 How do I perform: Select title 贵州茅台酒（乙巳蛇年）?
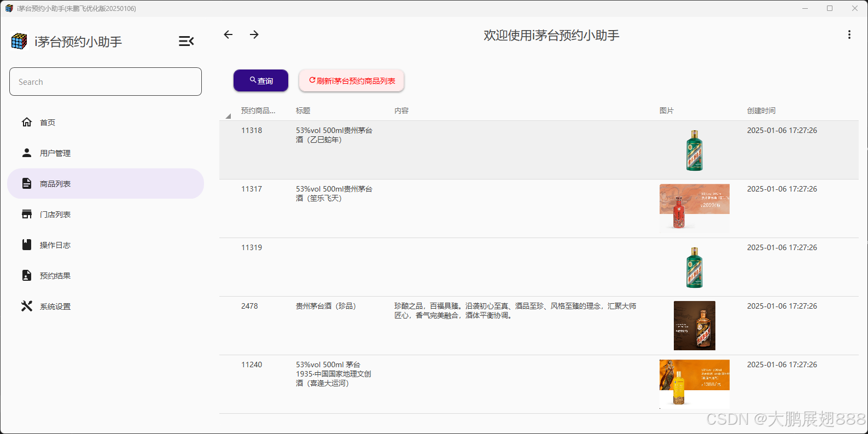334,135
